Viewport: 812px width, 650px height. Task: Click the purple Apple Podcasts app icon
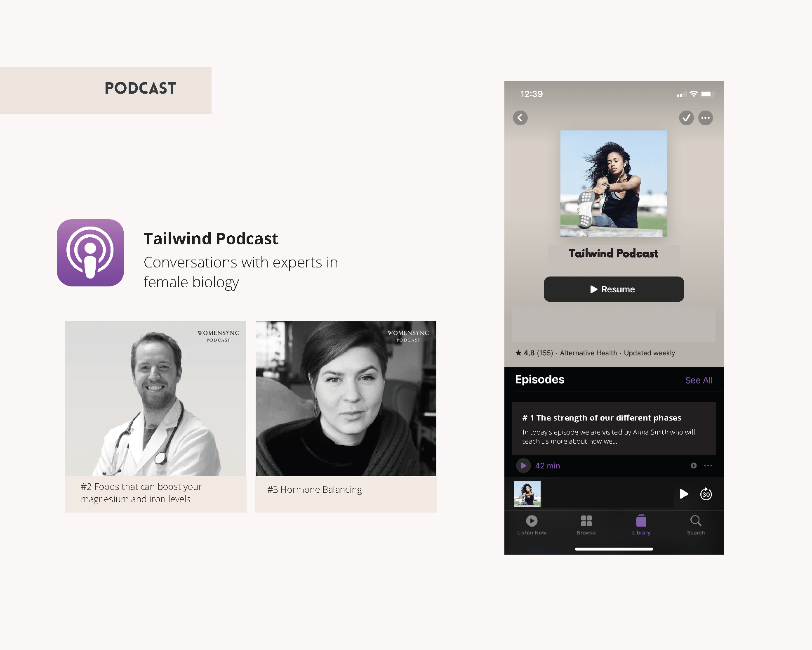click(90, 253)
